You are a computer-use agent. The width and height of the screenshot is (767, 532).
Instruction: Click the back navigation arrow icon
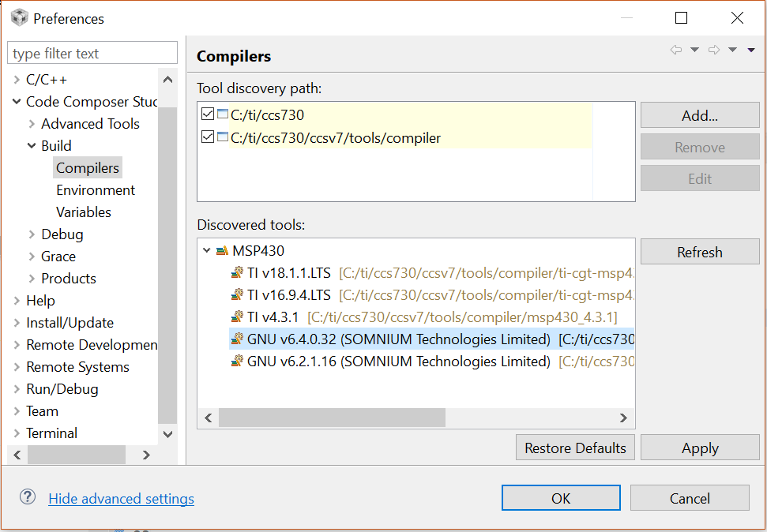tap(676, 50)
